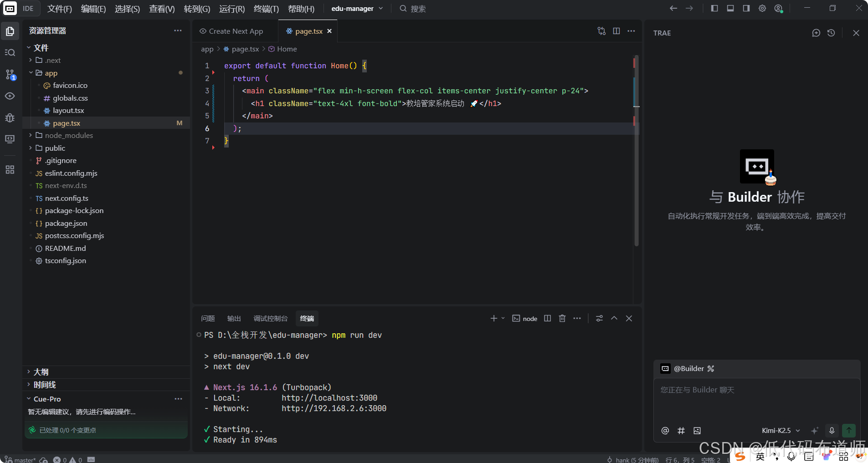Open terminal panel settings sliders icon

click(599, 318)
